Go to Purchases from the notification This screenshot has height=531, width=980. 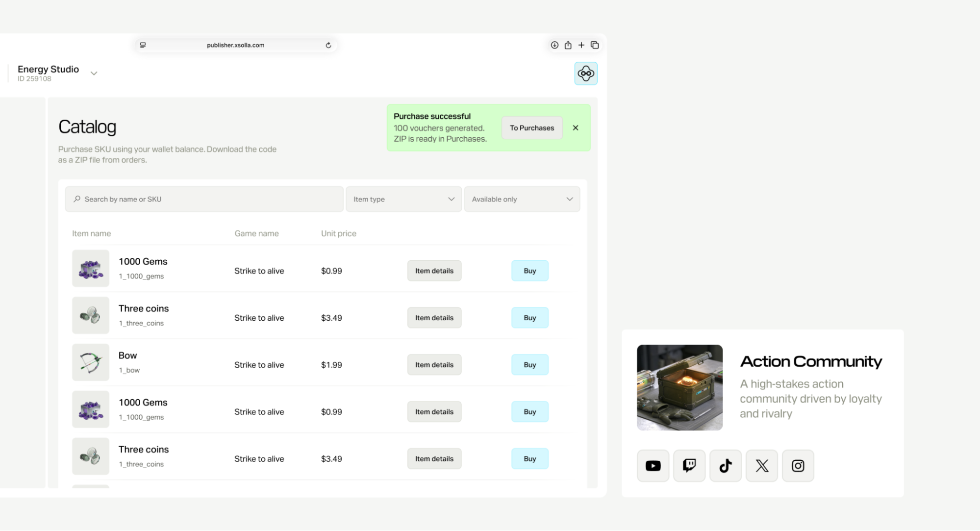[532, 128]
